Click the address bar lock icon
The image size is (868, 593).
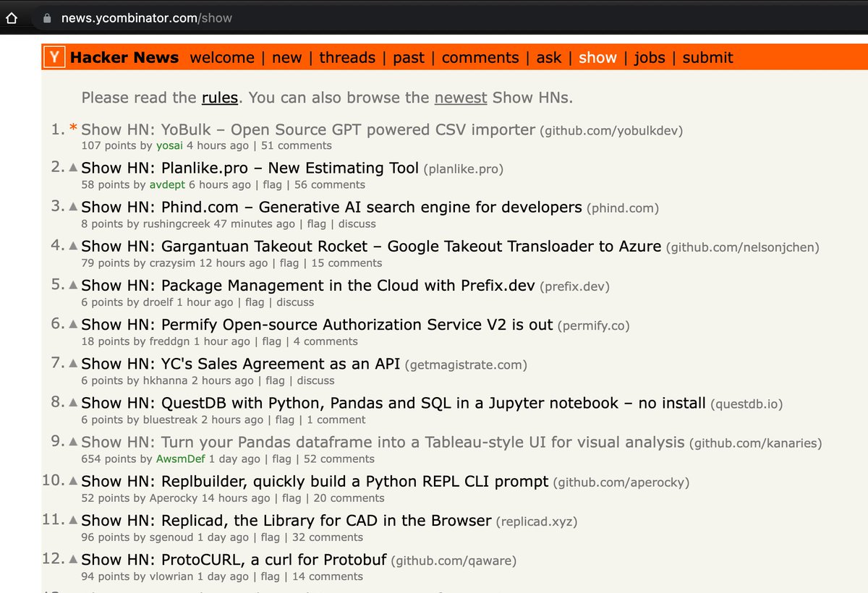48,17
